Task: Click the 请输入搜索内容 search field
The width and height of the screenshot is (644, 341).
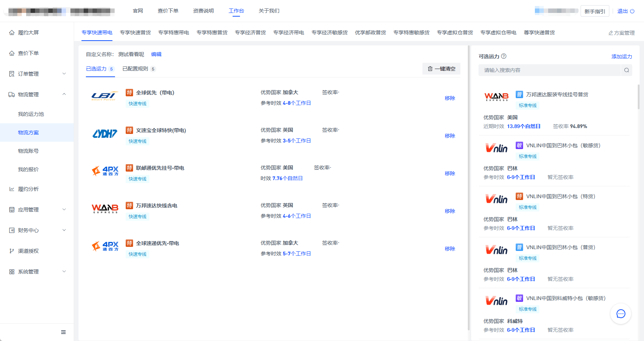Action: click(550, 70)
